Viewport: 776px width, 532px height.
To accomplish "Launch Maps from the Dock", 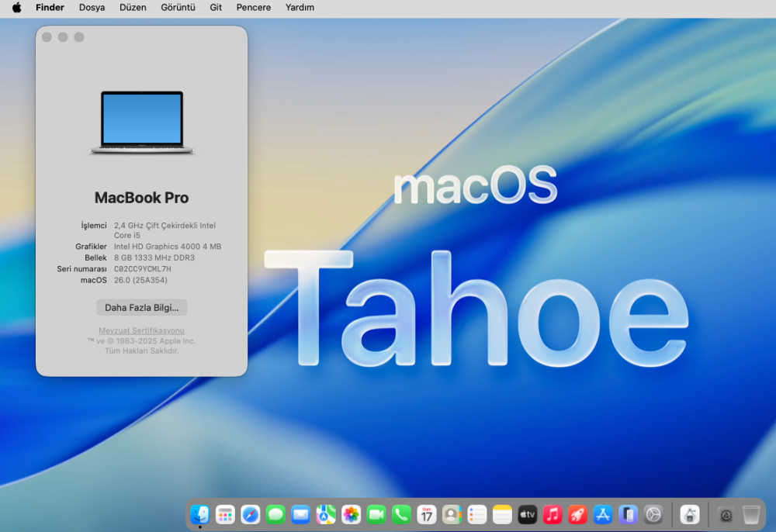I will pyautogui.click(x=326, y=515).
